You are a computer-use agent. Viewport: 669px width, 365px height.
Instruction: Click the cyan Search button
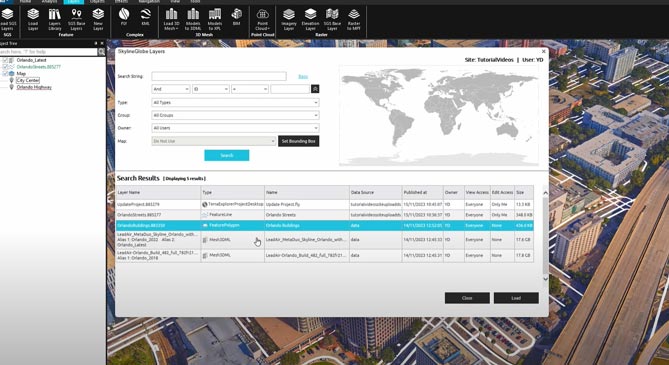tap(227, 155)
